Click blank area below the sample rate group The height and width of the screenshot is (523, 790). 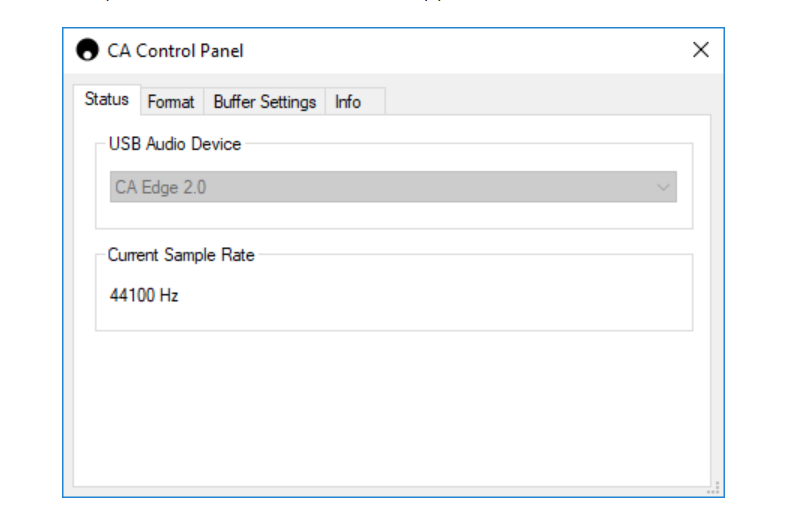(393, 408)
